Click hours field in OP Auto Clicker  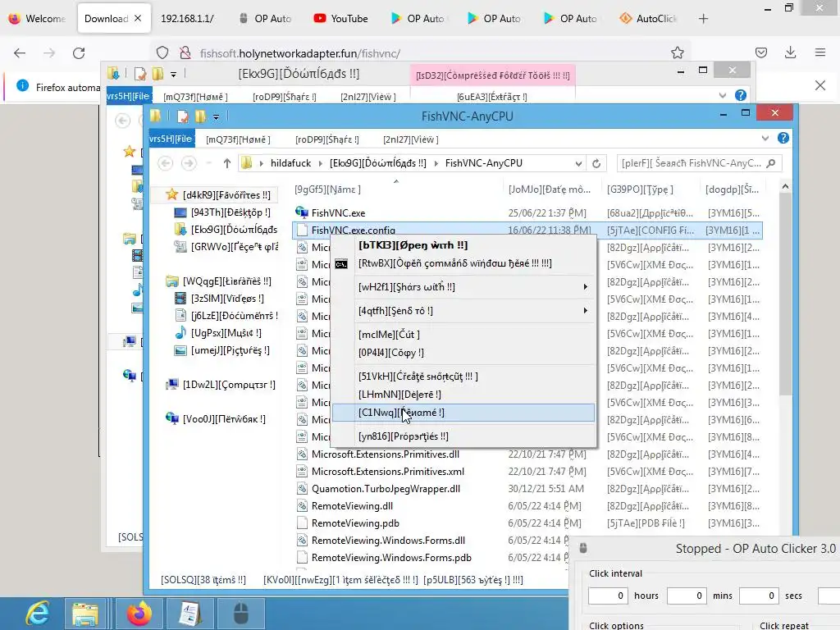pos(608,596)
